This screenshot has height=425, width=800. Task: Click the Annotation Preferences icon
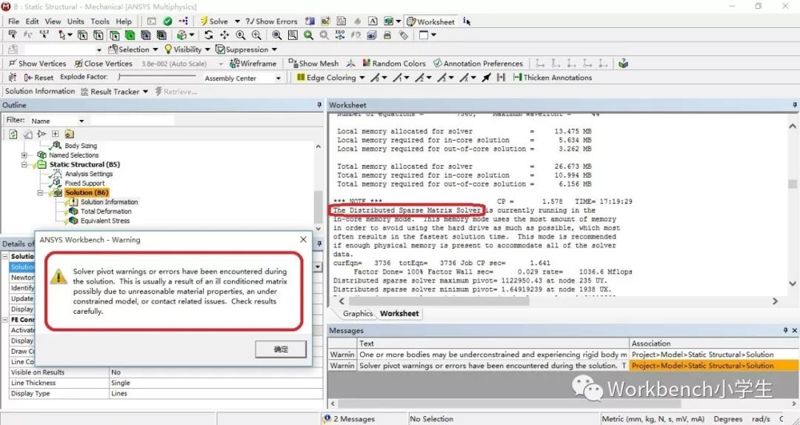coord(437,63)
